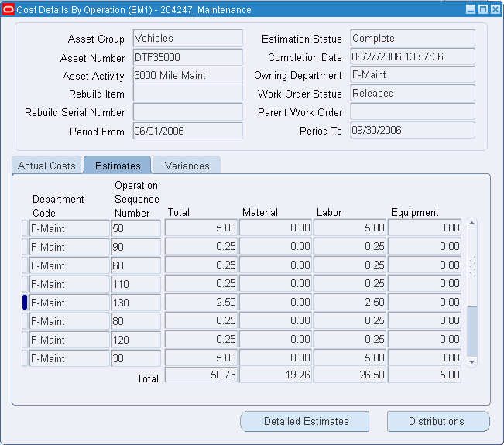Select the Estimates tab
Screen dimensions: 504x445
118,165
